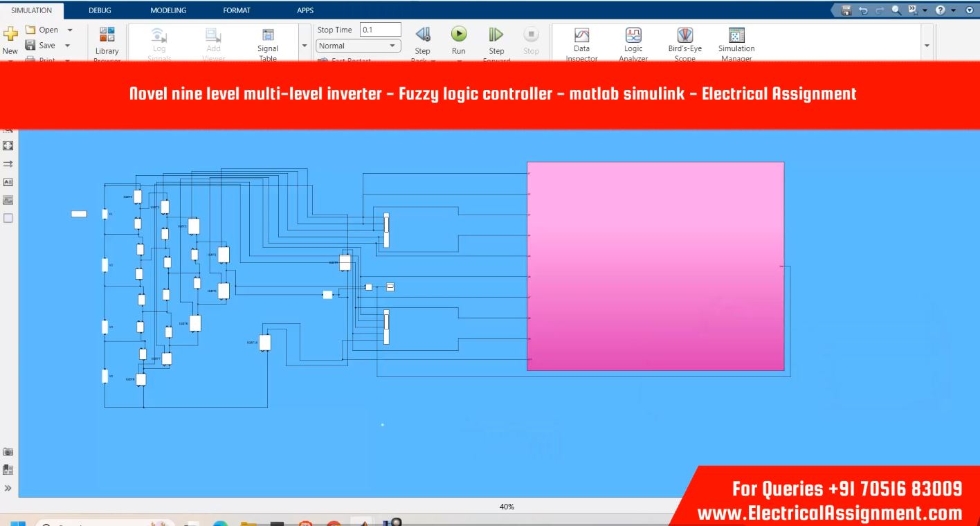This screenshot has height=526, width=980.
Task: Click the Stop Time input field
Action: pos(380,30)
